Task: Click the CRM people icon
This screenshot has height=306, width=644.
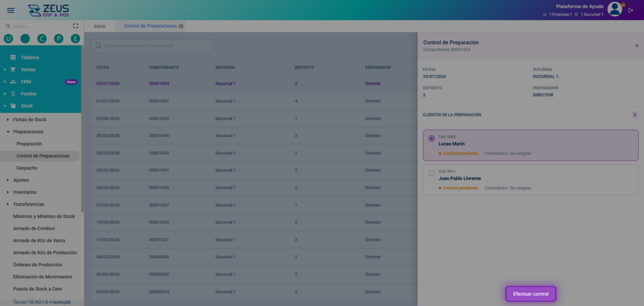Action: point(13,82)
